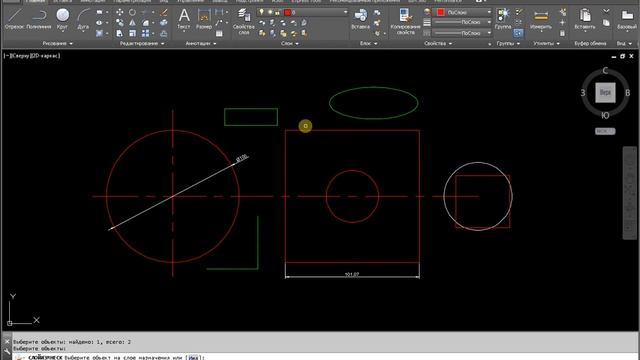Click the С north label on ViewCube
The image size is (640, 360).
pyautogui.click(x=605, y=71)
